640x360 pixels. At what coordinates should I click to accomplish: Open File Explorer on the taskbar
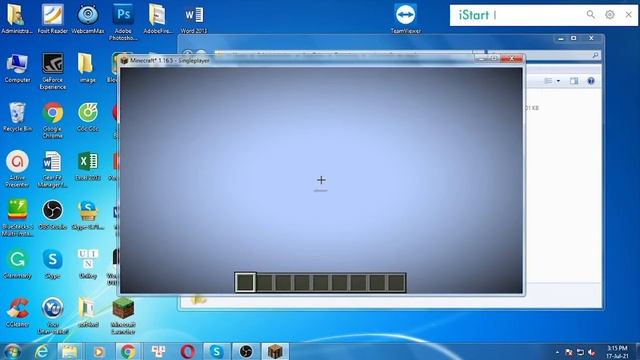coord(70,351)
